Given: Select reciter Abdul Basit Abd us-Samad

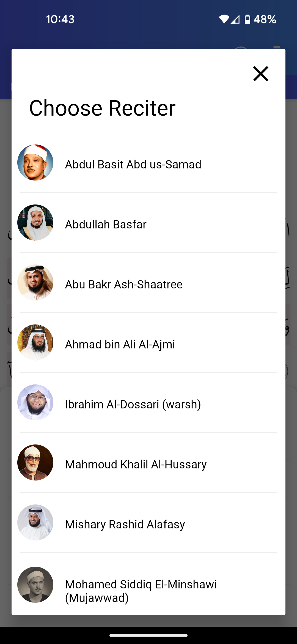Looking at the screenshot, I should pyautogui.click(x=133, y=164).
